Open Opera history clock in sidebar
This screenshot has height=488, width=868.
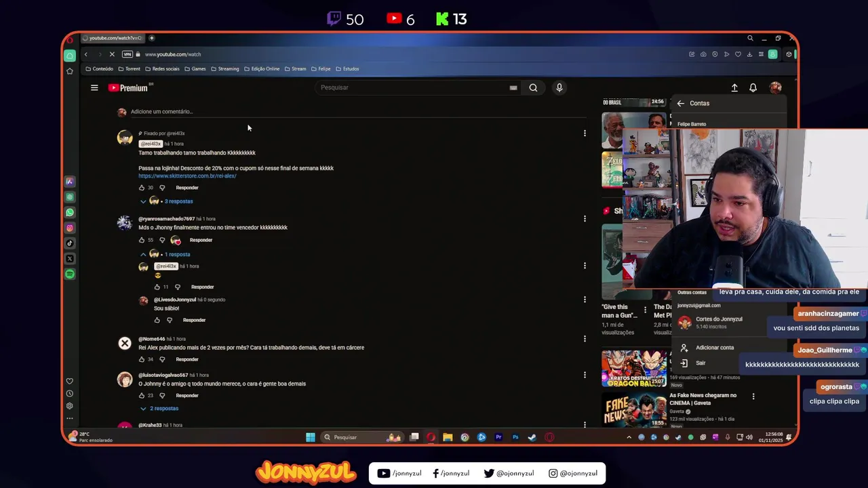[x=69, y=393]
